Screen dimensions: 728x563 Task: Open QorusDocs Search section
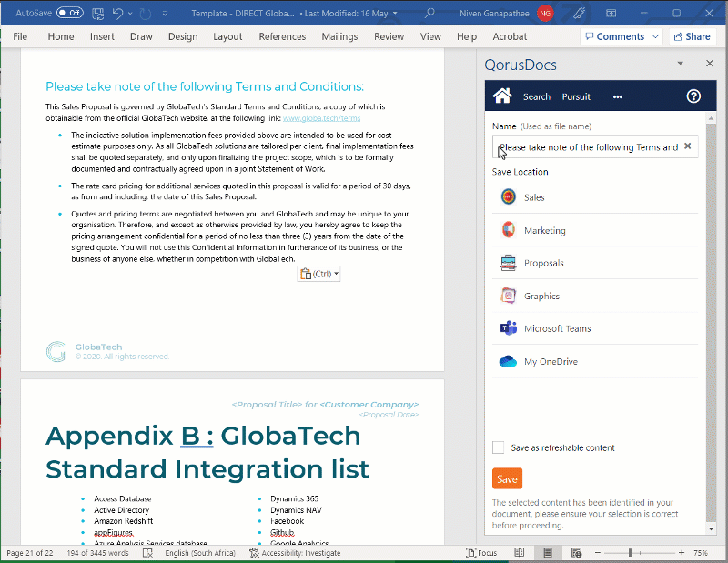point(537,96)
